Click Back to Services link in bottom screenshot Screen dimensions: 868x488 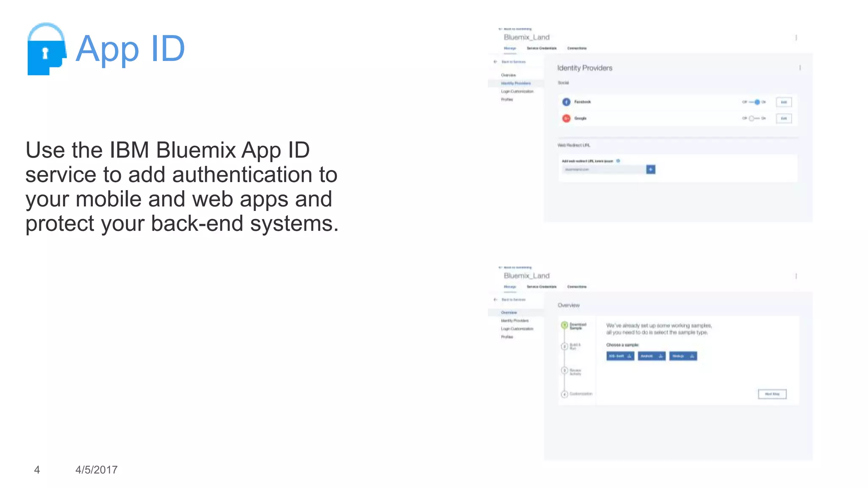510,299
